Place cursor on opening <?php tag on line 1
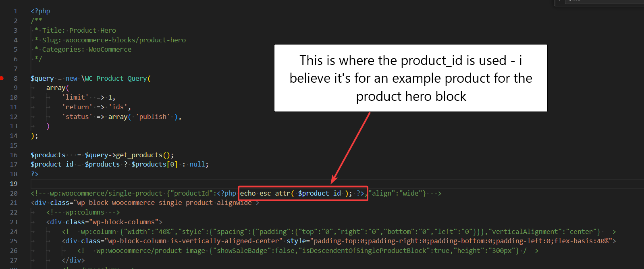 (x=40, y=11)
